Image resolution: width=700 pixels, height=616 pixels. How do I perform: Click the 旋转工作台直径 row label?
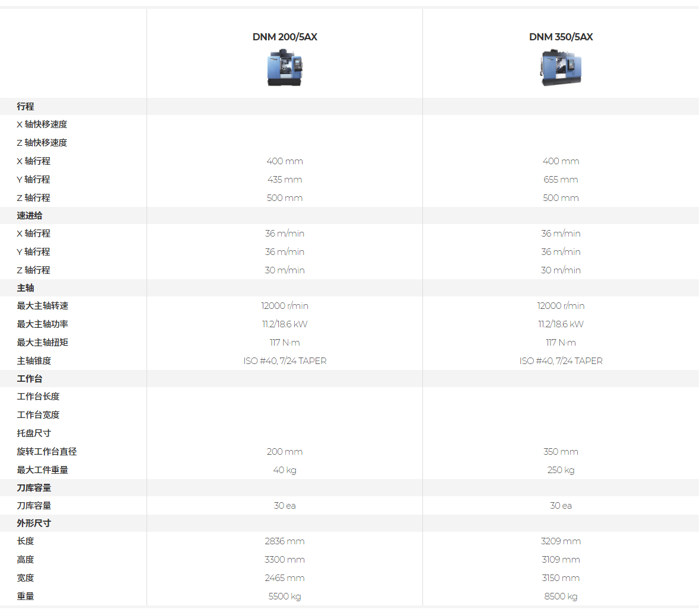47,451
